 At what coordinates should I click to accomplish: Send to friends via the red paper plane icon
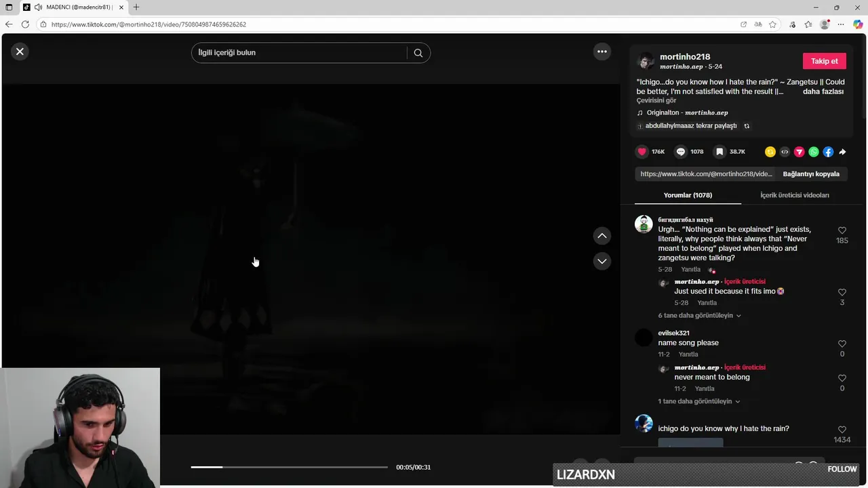[800, 152]
